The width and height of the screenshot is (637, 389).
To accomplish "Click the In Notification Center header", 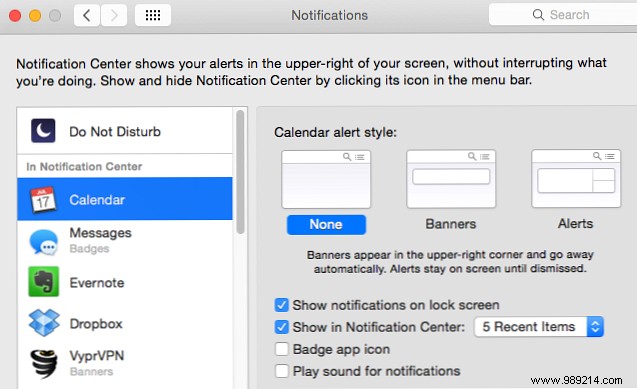I will point(84,166).
